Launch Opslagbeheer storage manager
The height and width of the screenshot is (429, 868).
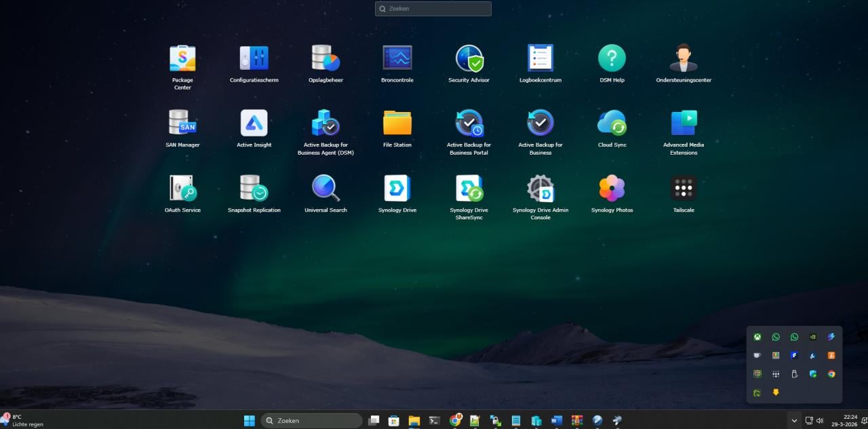[325, 58]
